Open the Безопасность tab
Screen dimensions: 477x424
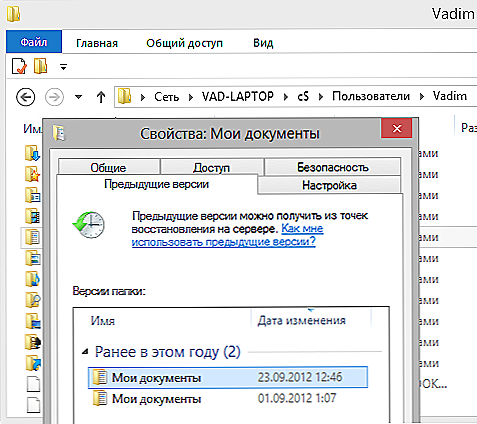[x=333, y=167]
